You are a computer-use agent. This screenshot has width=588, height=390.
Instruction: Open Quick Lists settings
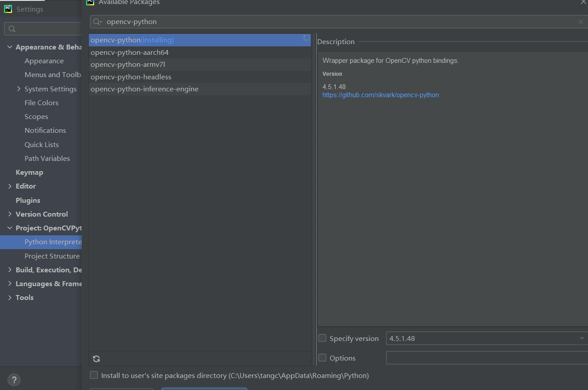[41, 144]
